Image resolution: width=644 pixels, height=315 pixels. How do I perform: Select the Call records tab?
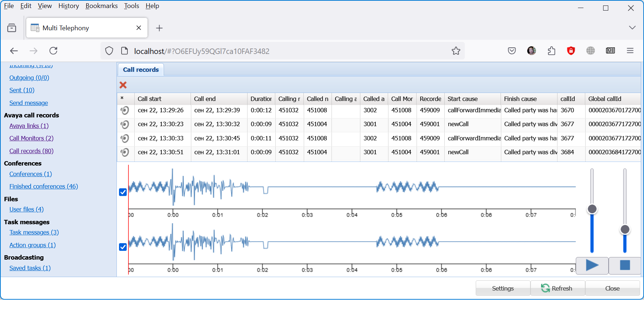coord(141,70)
